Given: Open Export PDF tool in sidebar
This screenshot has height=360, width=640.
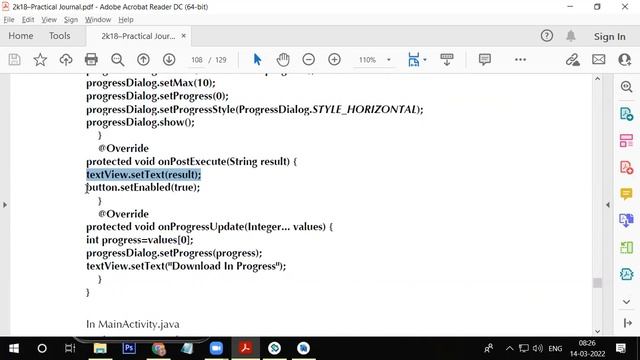Looking at the screenshot, I should [x=627, y=113].
